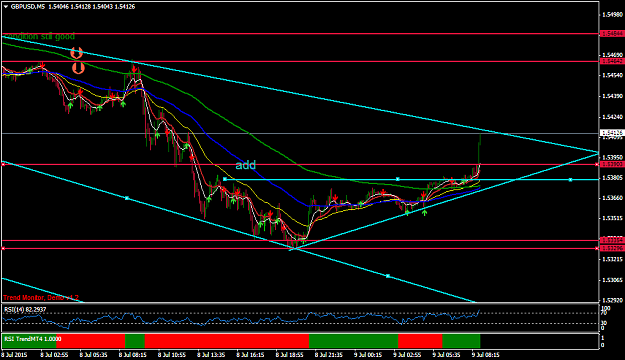The width and height of the screenshot is (625, 360).
Task: Grab the left end handle of the horizontal cyan line near 'add'
Action: 225,179
